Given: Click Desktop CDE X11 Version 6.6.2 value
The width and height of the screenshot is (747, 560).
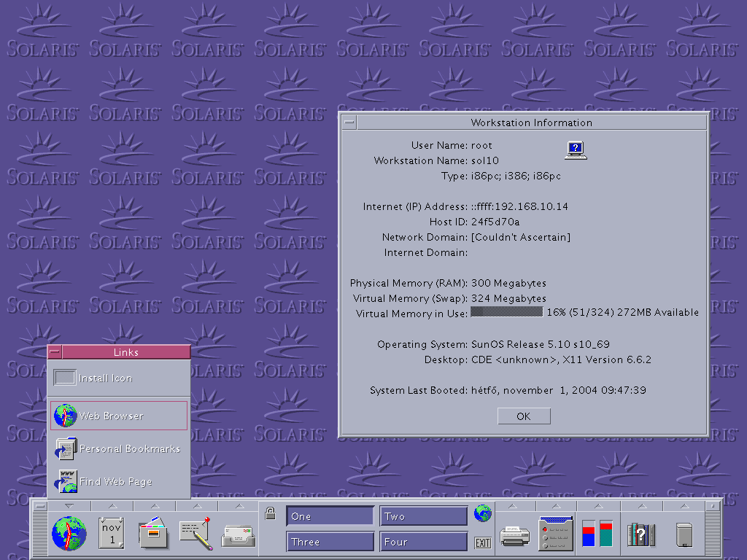Looking at the screenshot, I should (x=561, y=359).
